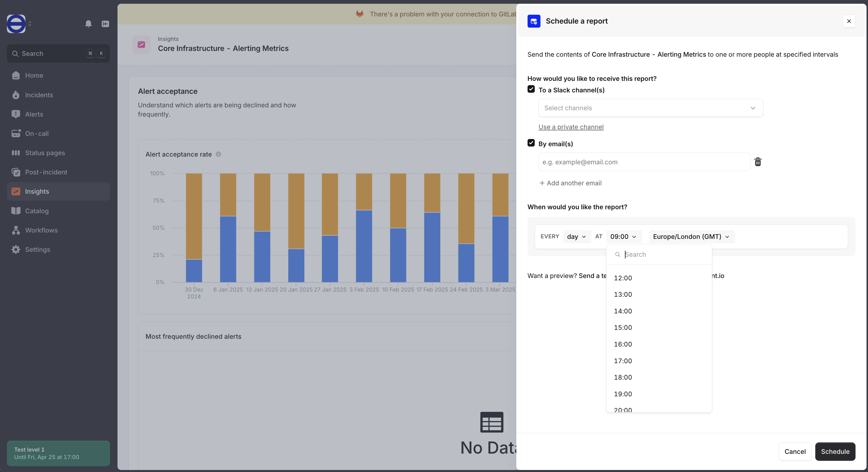Click the Insights dashboard chart icon in header
Screen dimensions: 868x472
(141, 44)
